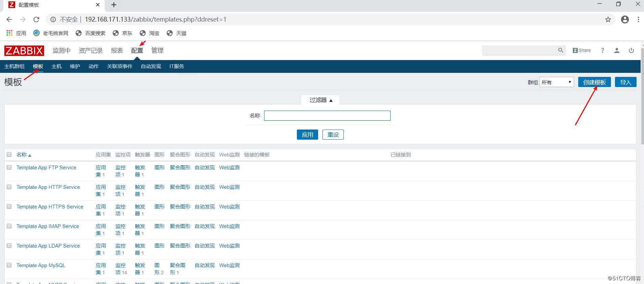The height and width of the screenshot is (284, 644).
Task: Open the 天猫 bookmark
Action: click(x=176, y=33)
